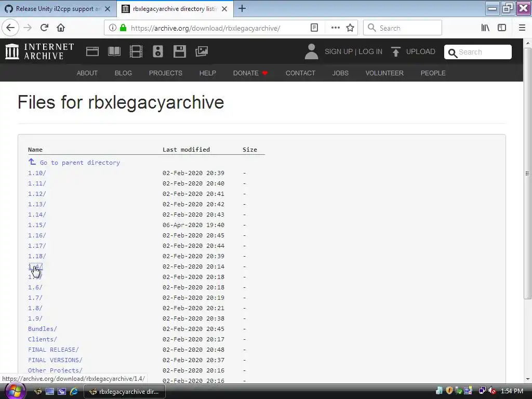This screenshot has height=399, width=532.
Task: Open the 1.7/ folder
Action: click(x=35, y=298)
